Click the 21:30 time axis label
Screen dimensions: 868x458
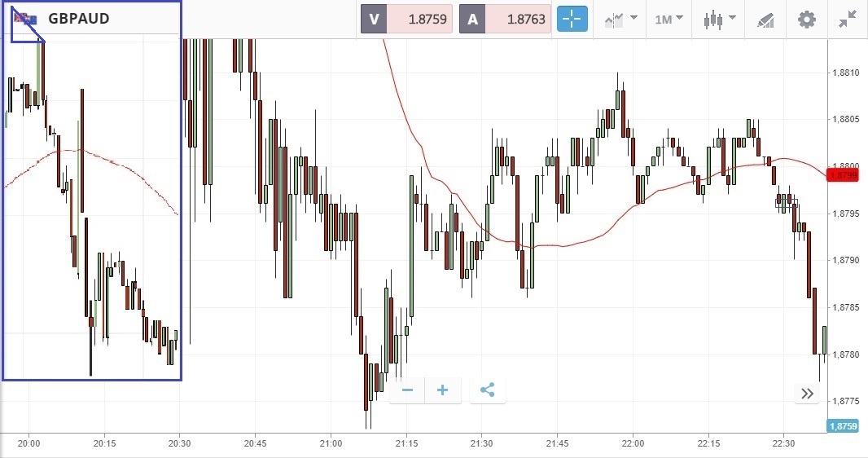481,443
